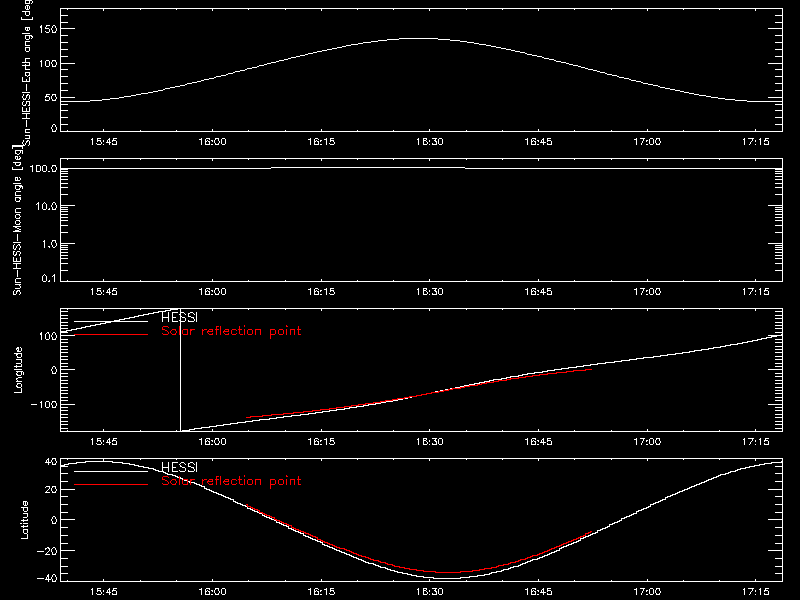The image size is (800, 600).
Task: Click the 100 tick on Sun-HESSI-Earth axis
Action: pyautogui.click(x=48, y=64)
